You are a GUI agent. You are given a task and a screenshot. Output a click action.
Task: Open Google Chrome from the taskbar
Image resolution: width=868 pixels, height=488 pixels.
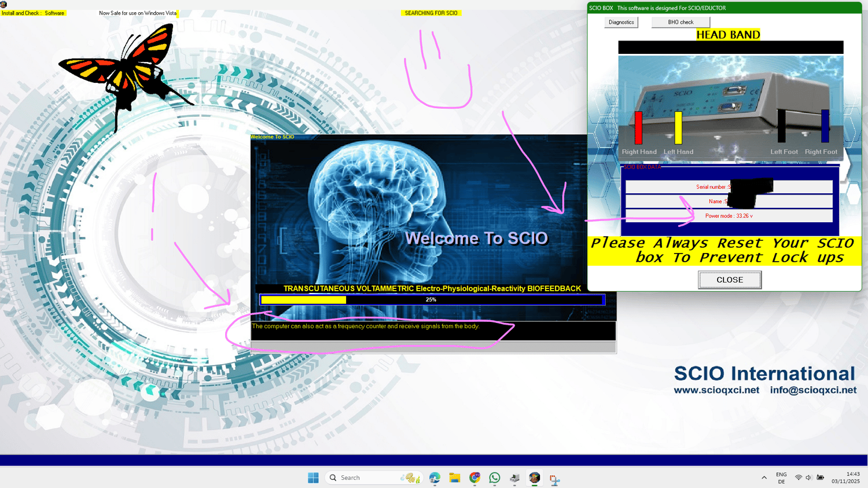coord(475,478)
